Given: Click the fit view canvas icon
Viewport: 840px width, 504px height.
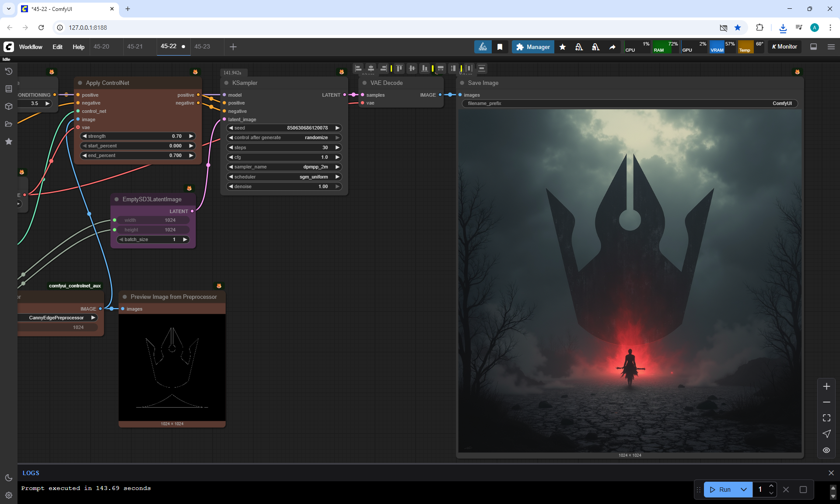Looking at the screenshot, I should pos(826,418).
